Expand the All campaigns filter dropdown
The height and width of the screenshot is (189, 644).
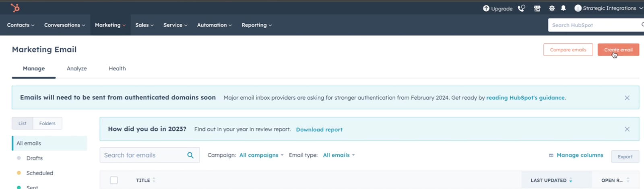[x=261, y=155]
